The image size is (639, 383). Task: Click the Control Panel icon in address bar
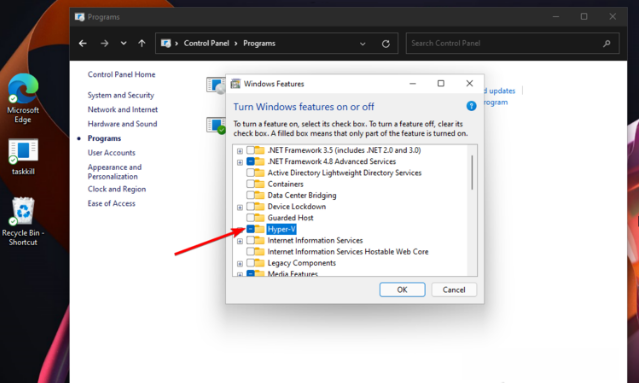166,43
